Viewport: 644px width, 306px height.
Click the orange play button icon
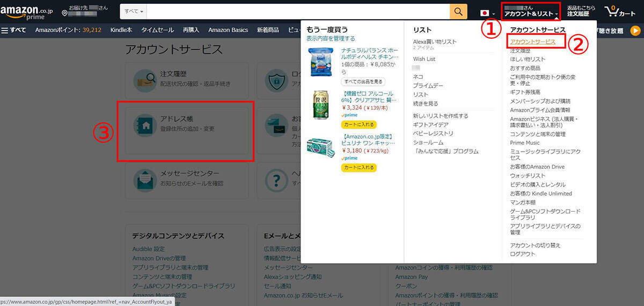[x=635, y=31]
